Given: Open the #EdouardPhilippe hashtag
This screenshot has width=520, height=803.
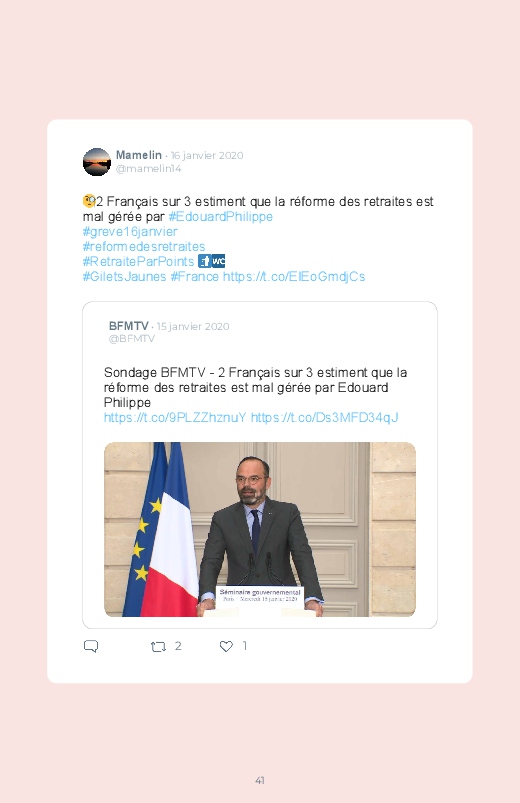Looking at the screenshot, I should [221, 217].
